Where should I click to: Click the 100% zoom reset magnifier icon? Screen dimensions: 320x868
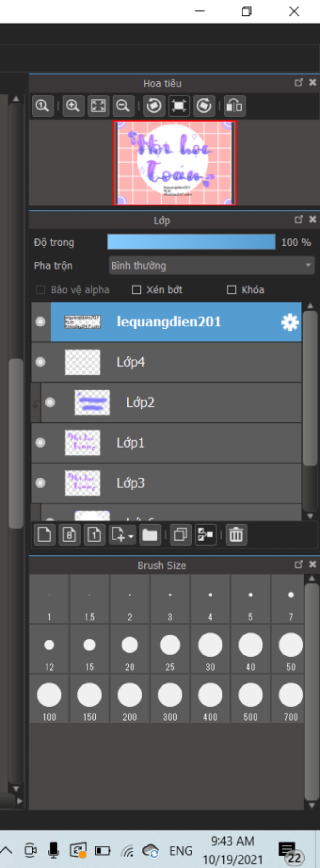43,106
